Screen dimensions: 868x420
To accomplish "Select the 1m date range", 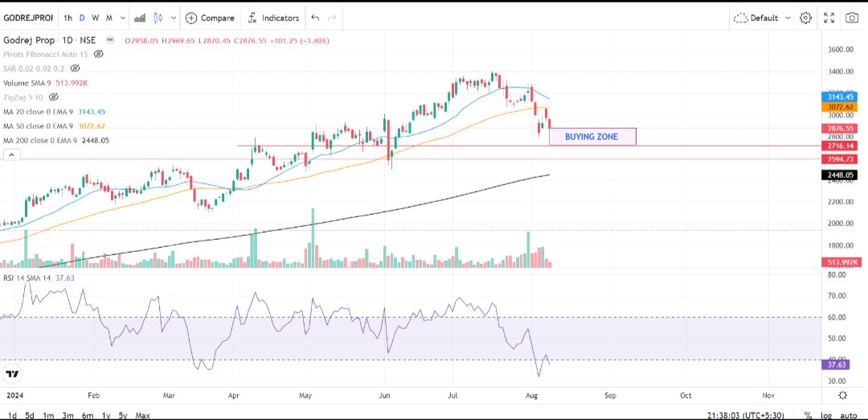I will [x=48, y=415].
